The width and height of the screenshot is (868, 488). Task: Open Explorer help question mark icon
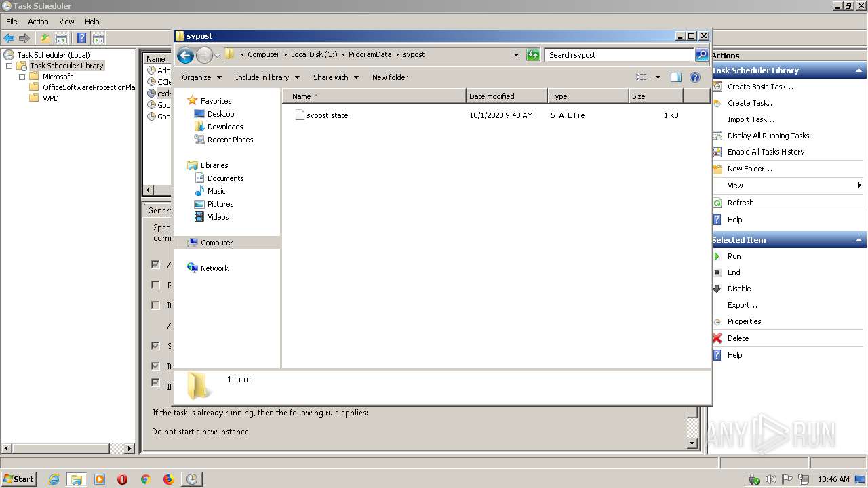tap(694, 77)
